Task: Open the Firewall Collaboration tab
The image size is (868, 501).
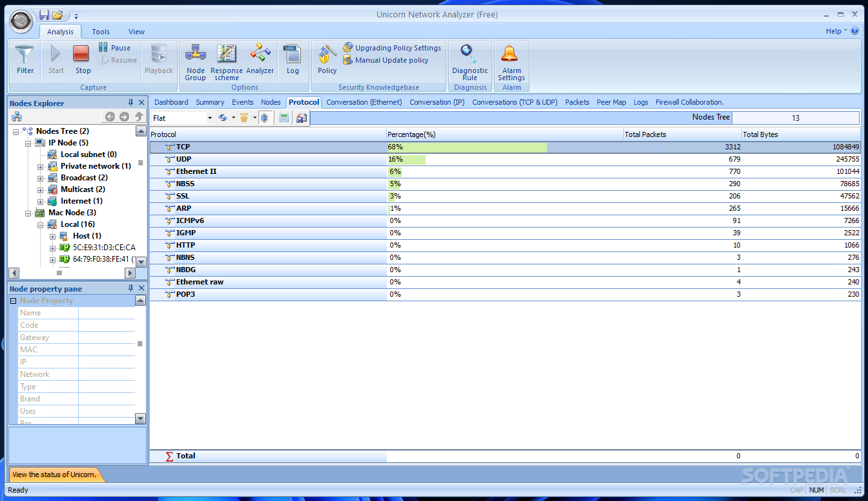Action: coord(690,102)
